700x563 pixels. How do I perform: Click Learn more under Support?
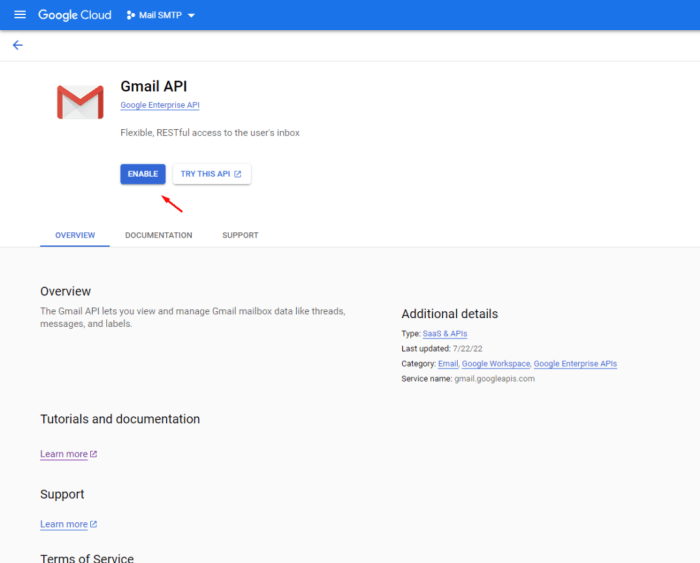(65, 524)
